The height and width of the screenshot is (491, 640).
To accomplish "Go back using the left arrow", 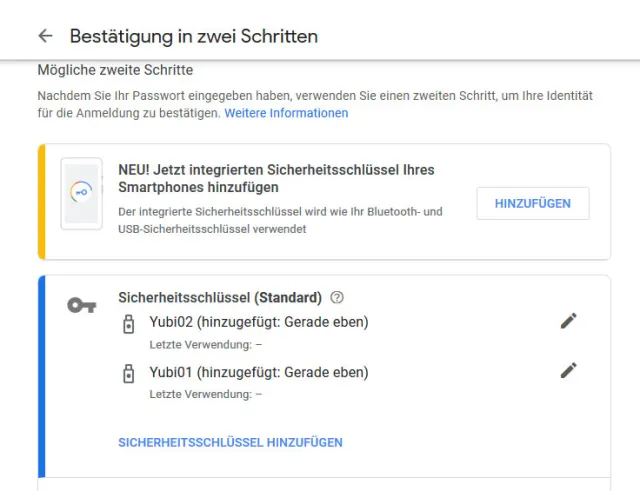I will 45,36.
